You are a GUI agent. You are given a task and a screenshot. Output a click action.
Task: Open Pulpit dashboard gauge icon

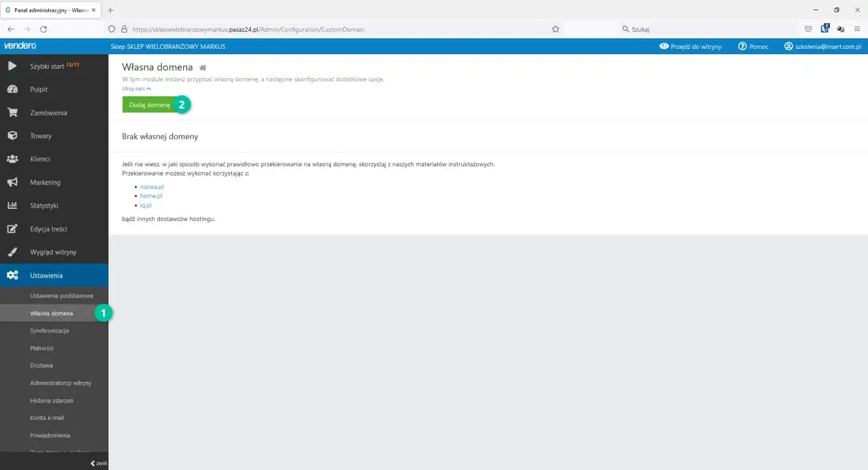(x=12, y=90)
